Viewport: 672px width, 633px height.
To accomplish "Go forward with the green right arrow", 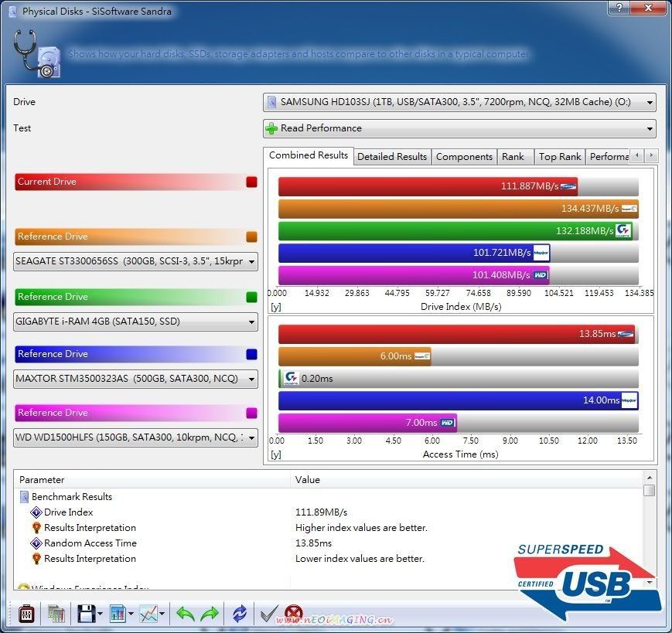I will point(210,614).
